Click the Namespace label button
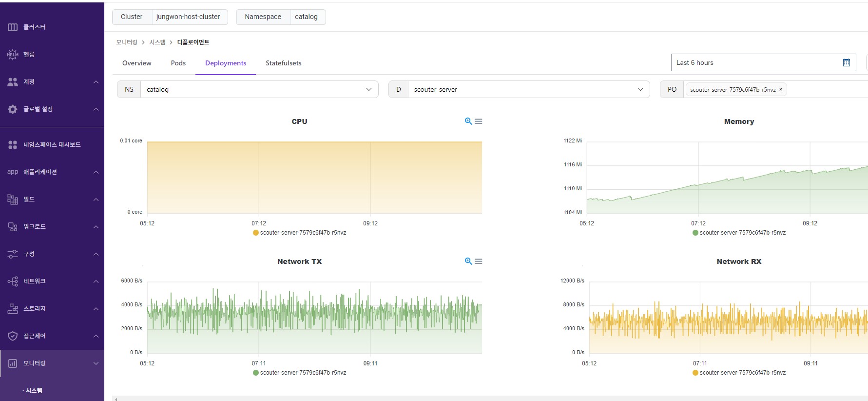The height and width of the screenshot is (401, 868). pos(263,17)
